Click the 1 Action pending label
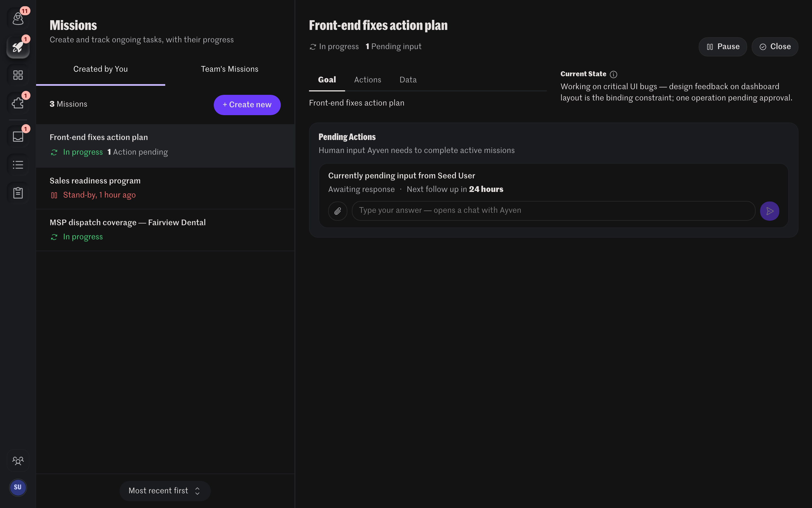Screen dimensions: 812x508 [x=138, y=152]
